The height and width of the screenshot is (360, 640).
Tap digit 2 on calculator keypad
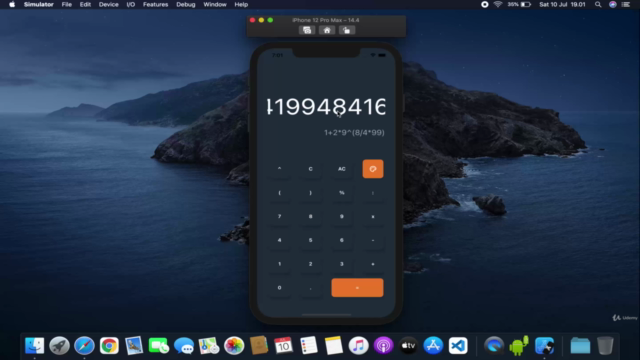310,264
